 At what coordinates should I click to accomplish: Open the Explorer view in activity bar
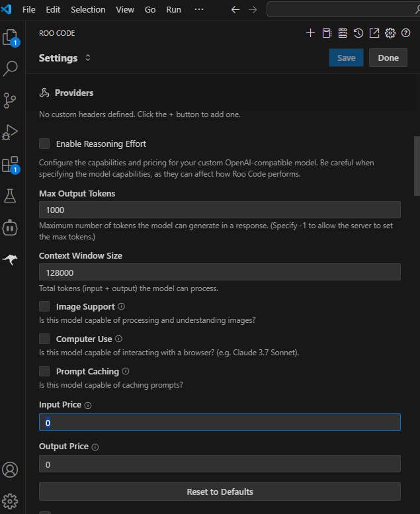(x=11, y=37)
